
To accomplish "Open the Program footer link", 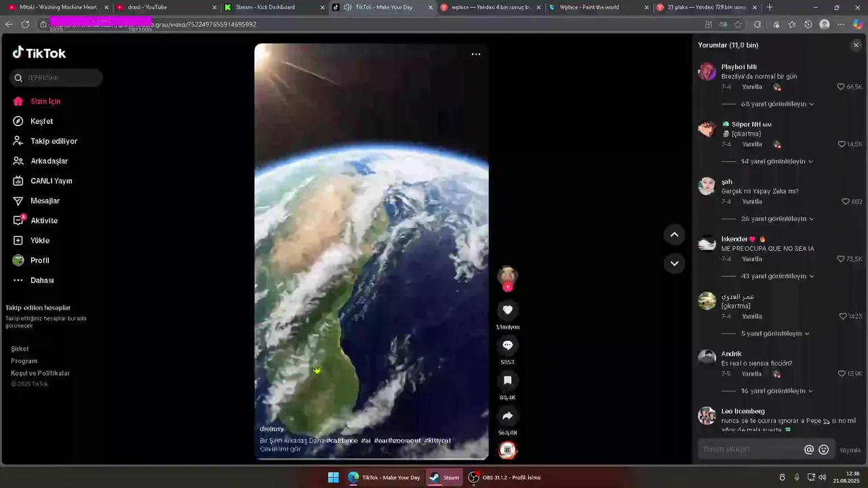I will (24, 361).
